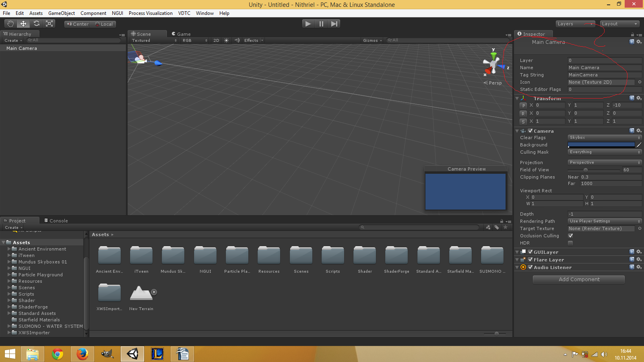644x362 pixels.
Task: Toggle pivot Center button
Action: 77,24
